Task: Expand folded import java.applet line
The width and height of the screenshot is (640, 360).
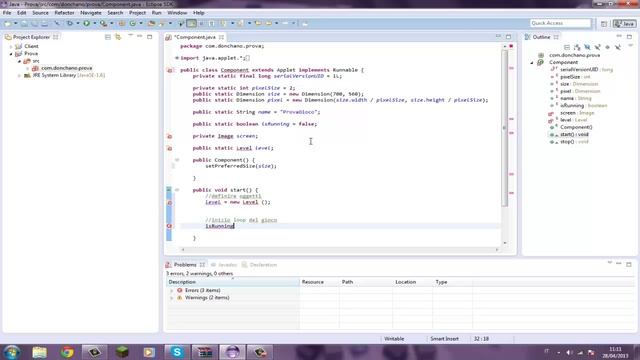Action: [x=177, y=58]
